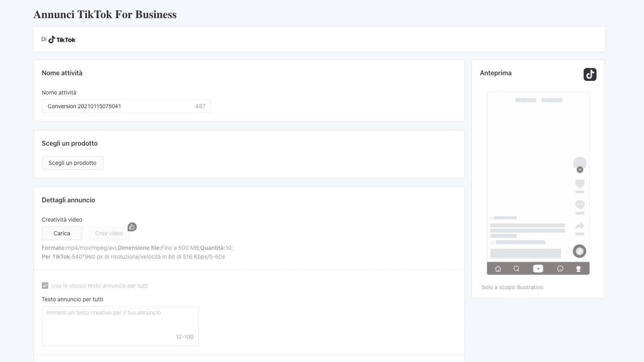Click the comment bubble icon in the preview
The height and width of the screenshot is (362, 644).
pyautogui.click(x=580, y=204)
